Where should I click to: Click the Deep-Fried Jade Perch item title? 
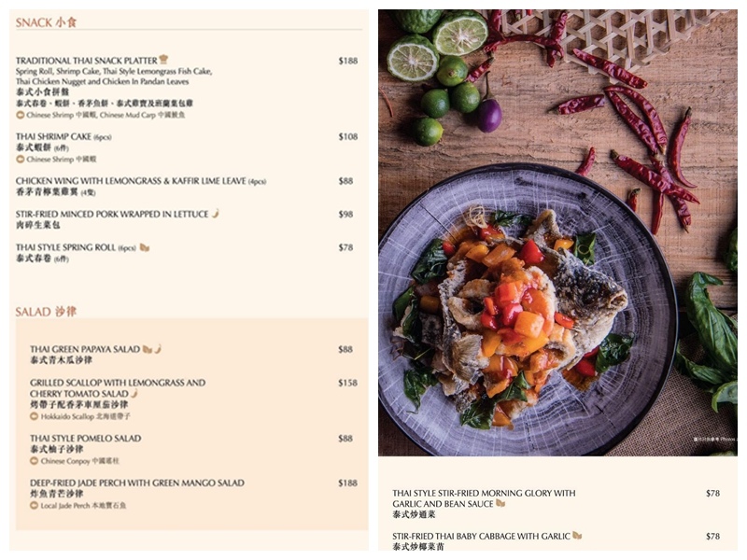(x=137, y=483)
